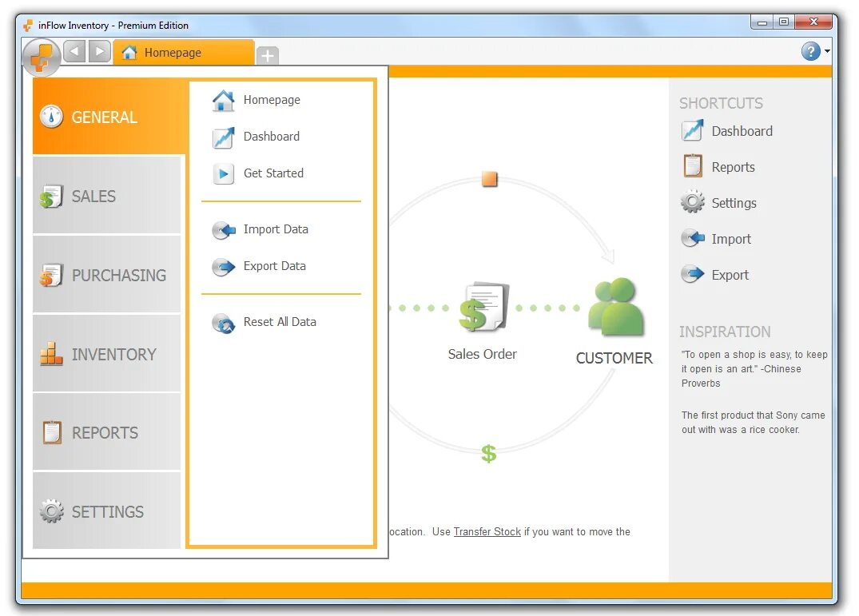Open the SETTINGS menu category

(107, 511)
